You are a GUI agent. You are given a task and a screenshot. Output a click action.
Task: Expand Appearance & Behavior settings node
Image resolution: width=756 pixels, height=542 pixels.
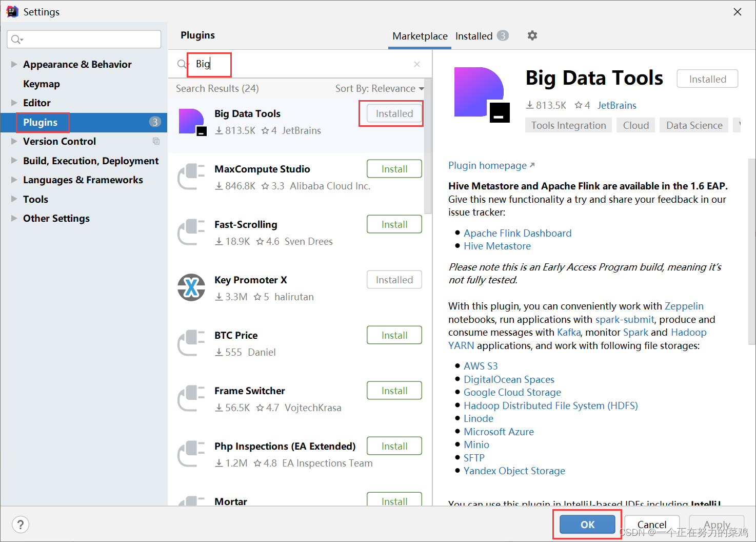pyautogui.click(x=14, y=64)
